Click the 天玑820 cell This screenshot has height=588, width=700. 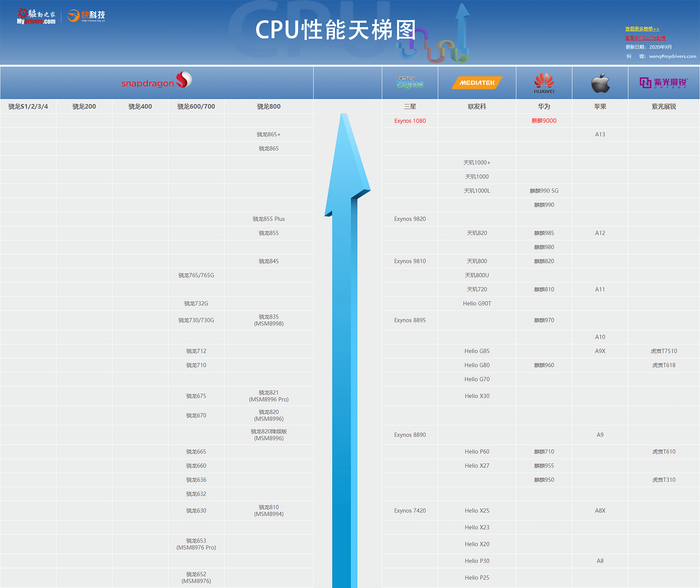[x=477, y=233]
